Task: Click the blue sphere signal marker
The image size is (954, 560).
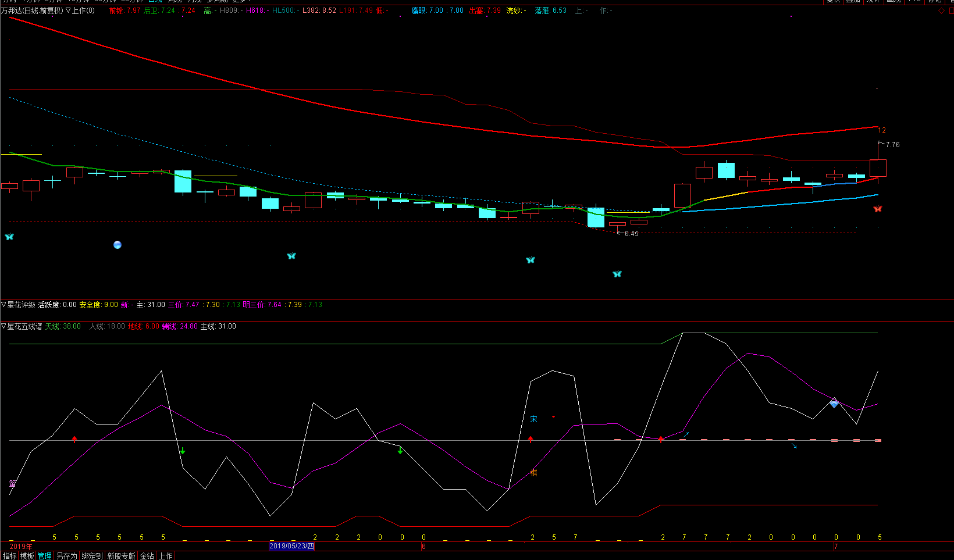Action: coord(118,245)
